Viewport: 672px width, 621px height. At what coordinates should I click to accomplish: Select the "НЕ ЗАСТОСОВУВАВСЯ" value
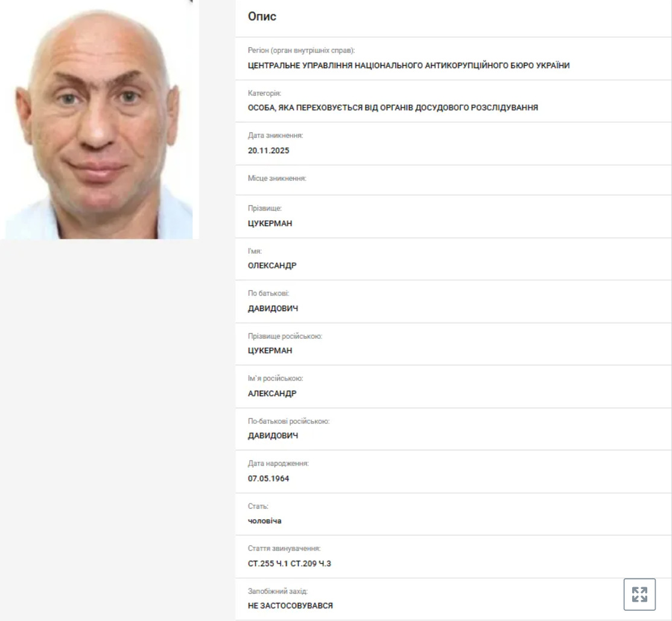[290, 605]
